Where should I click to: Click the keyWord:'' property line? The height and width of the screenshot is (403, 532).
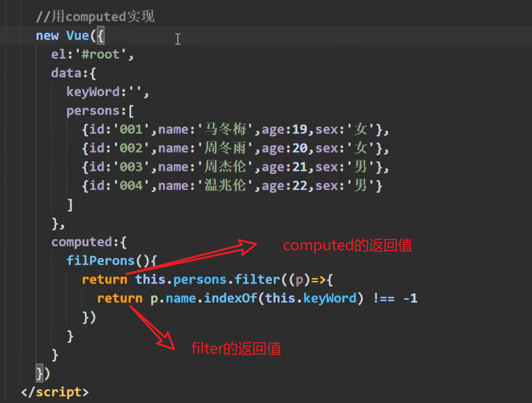coord(107,92)
